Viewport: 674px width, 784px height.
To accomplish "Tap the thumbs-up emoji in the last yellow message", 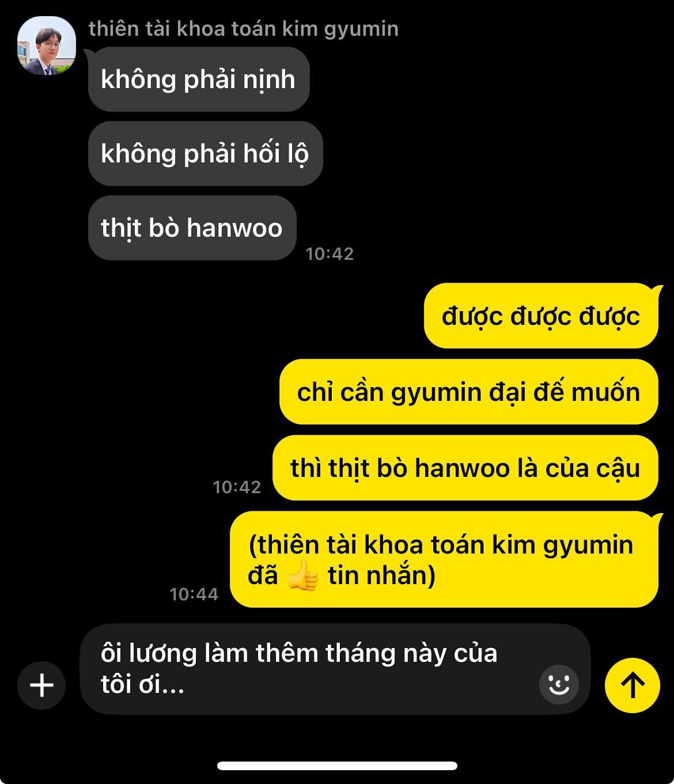I will coord(303,576).
